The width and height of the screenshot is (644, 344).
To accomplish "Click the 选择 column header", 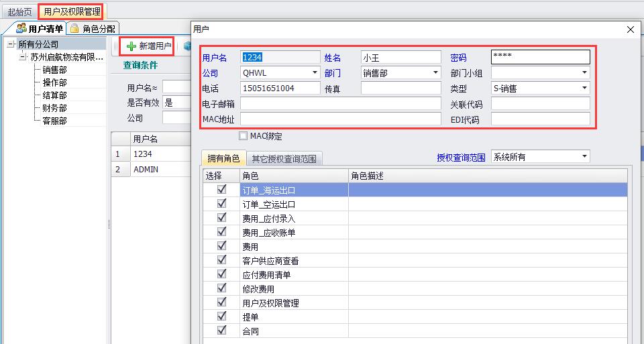I will 221,176.
